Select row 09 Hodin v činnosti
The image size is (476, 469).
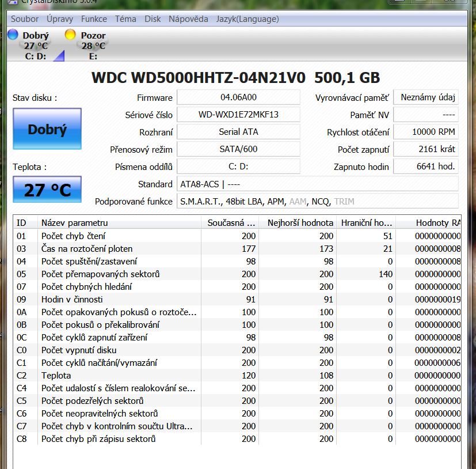(x=237, y=300)
